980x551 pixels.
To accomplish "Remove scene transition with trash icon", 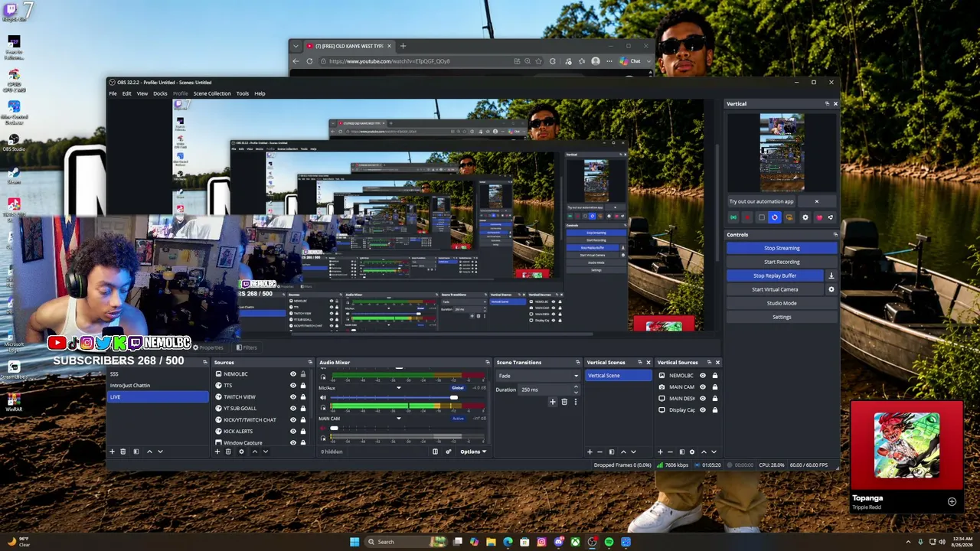I will pos(564,402).
